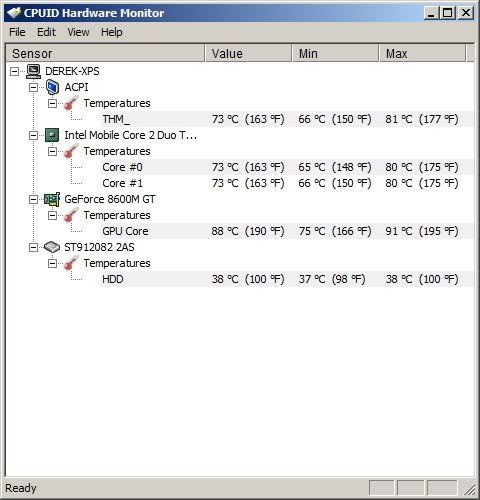Click thermometer icon under Intel Mobile Core
Image resolution: width=480 pixels, height=500 pixels.
pyautogui.click(x=71, y=151)
